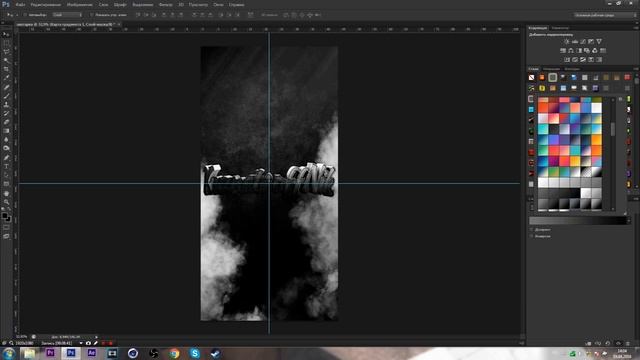Select the Path Selection tool

pyautogui.click(x=6, y=175)
